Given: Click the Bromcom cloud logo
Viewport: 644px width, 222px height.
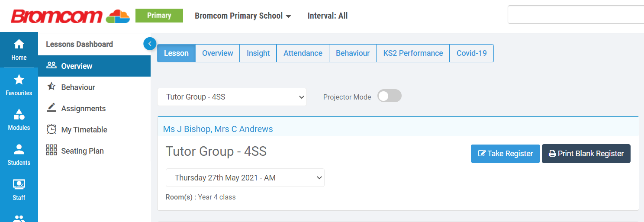Looking at the screenshot, I should [x=118, y=16].
